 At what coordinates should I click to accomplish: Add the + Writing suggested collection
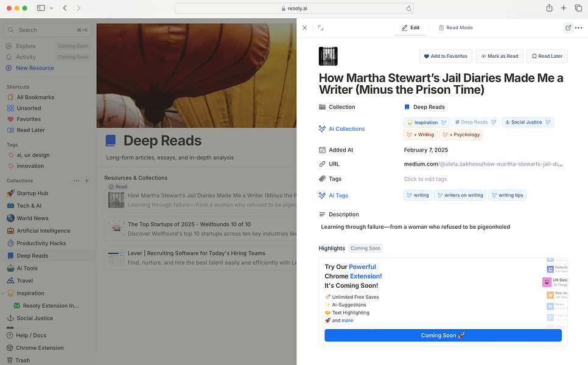[421, 134]
